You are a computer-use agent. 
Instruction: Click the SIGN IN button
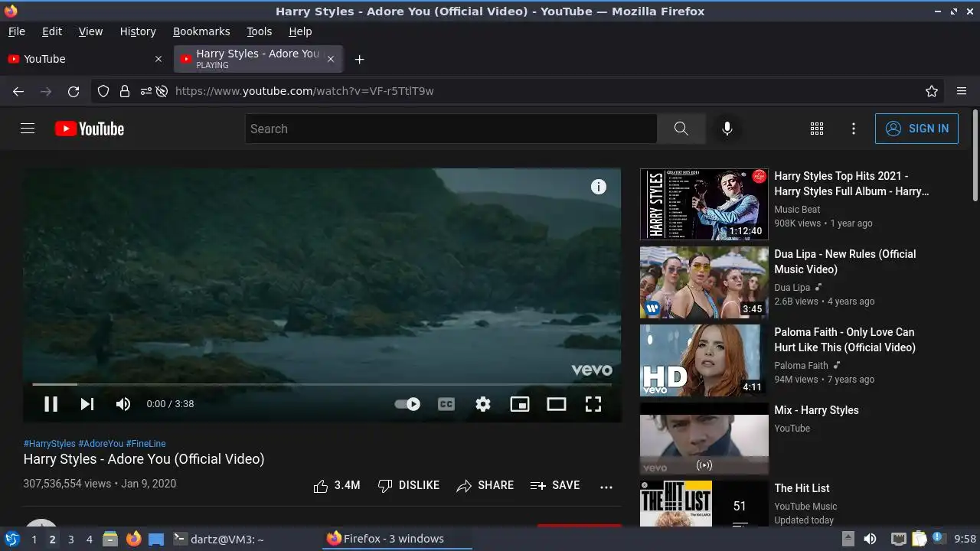point(916,129)
